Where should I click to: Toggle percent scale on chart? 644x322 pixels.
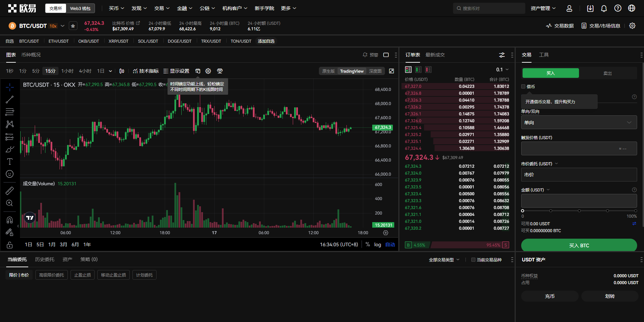pos(368,245)
